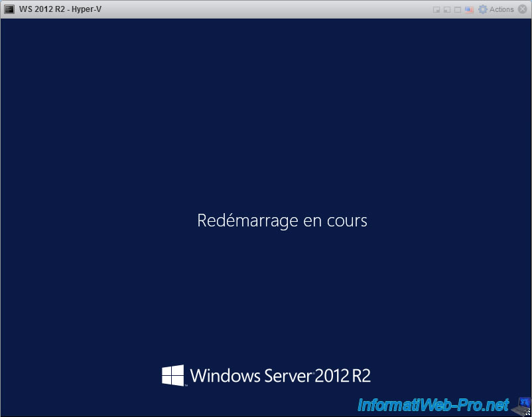The width and height of the screenshot is (532, 417).
Task: Open the Actions gear menu
Action: [496, 9]
